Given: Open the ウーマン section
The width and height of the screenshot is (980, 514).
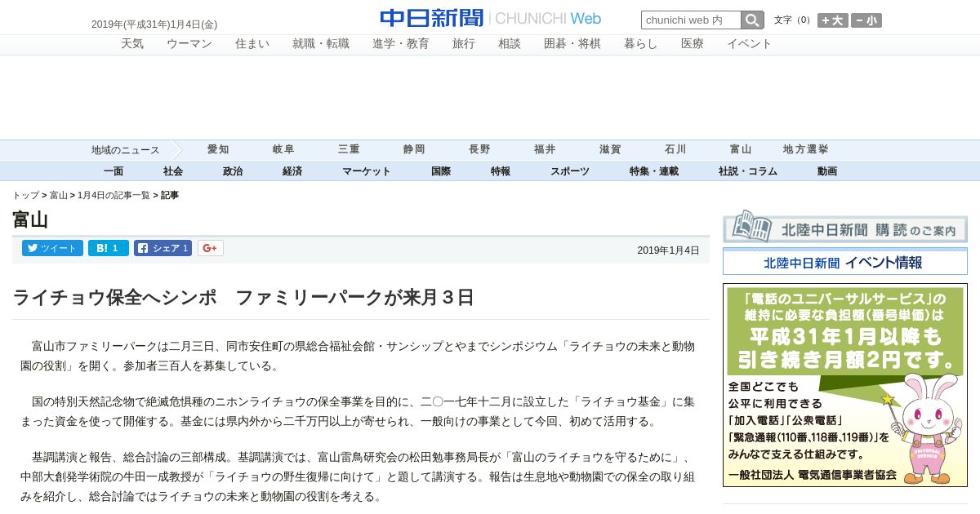Looking at the screenshot, I should [189, 44].
